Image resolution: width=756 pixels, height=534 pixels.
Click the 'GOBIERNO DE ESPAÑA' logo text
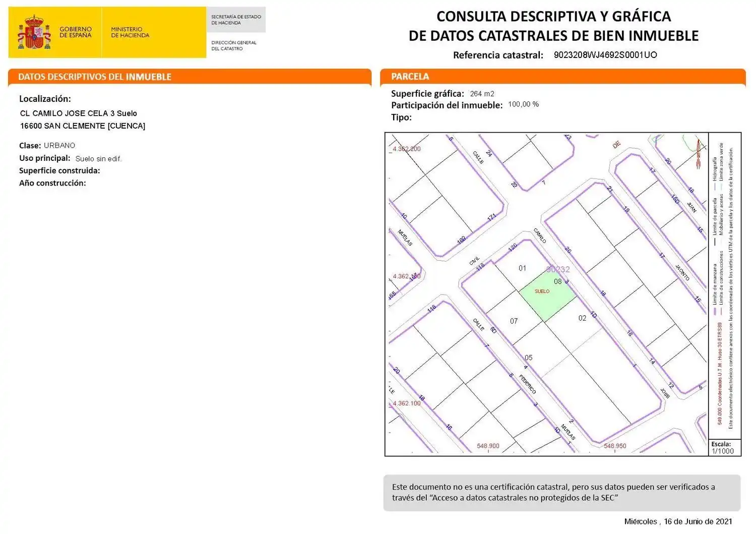[x=76, y=32]
